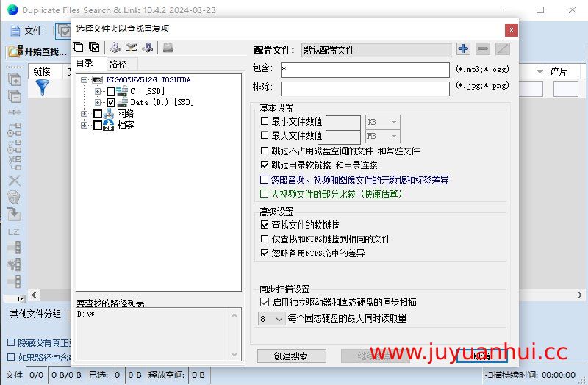This screenshot has height=385, width=588.
Task: Expand the 网络 tree node
Action: coord(84,114)
